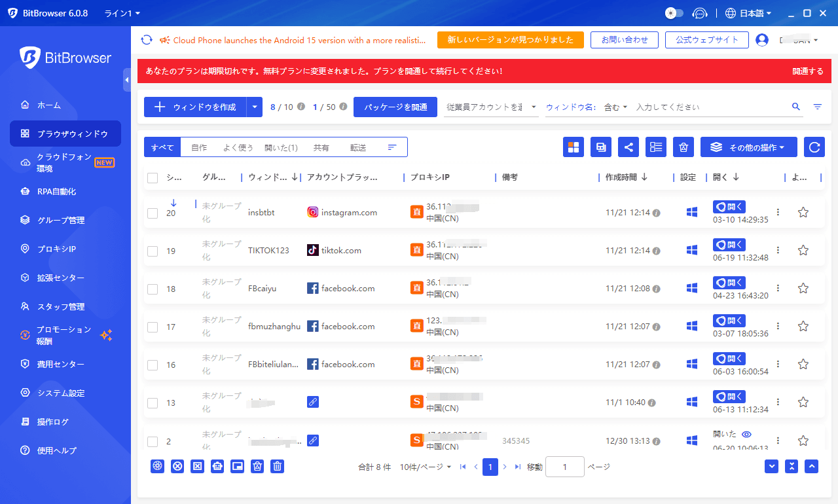Click the down-chevron button at bottom right
Viewport: 838px width, 504px height.
772,466
